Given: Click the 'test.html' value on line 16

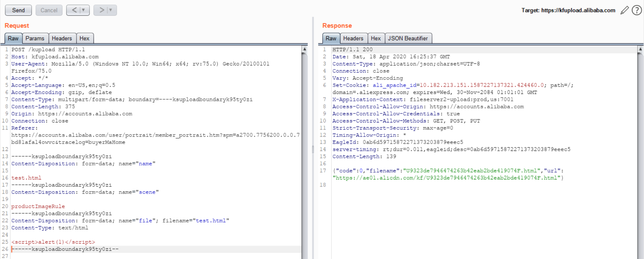Looking at the screenshot, I should coord(26,178).
